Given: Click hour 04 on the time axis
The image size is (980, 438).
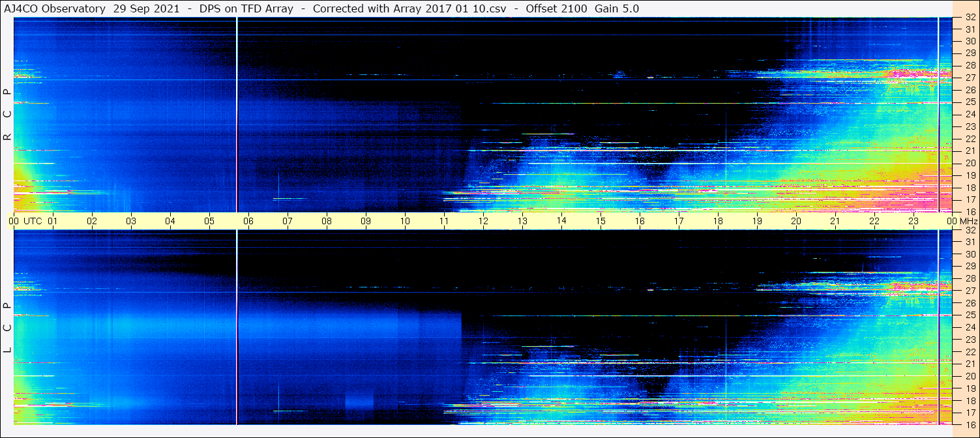Looking at the screenshot, I should [170, 221].
